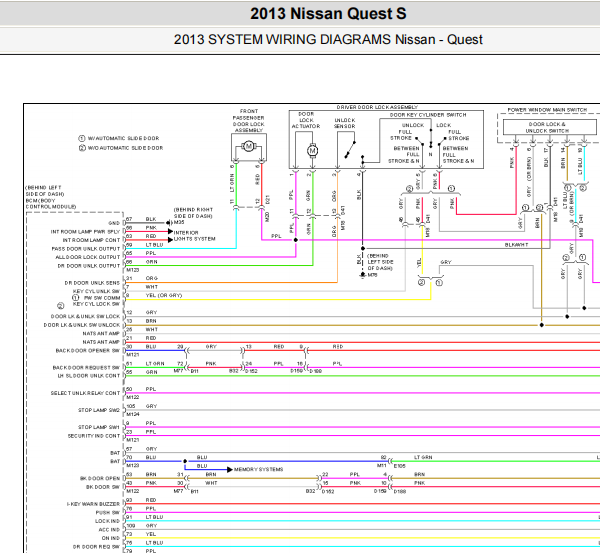Click the "ON IND" terminal
The image size is (600, 553).
pos(111,538)
